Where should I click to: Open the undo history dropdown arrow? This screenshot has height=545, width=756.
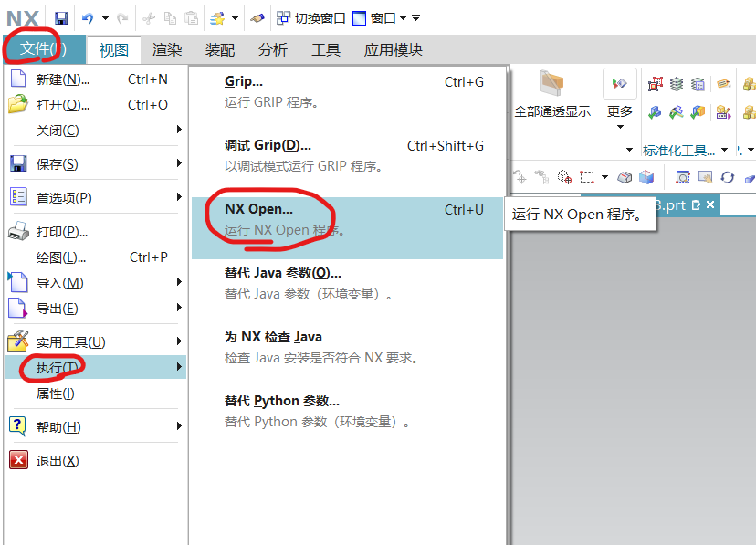pos(105,18)
